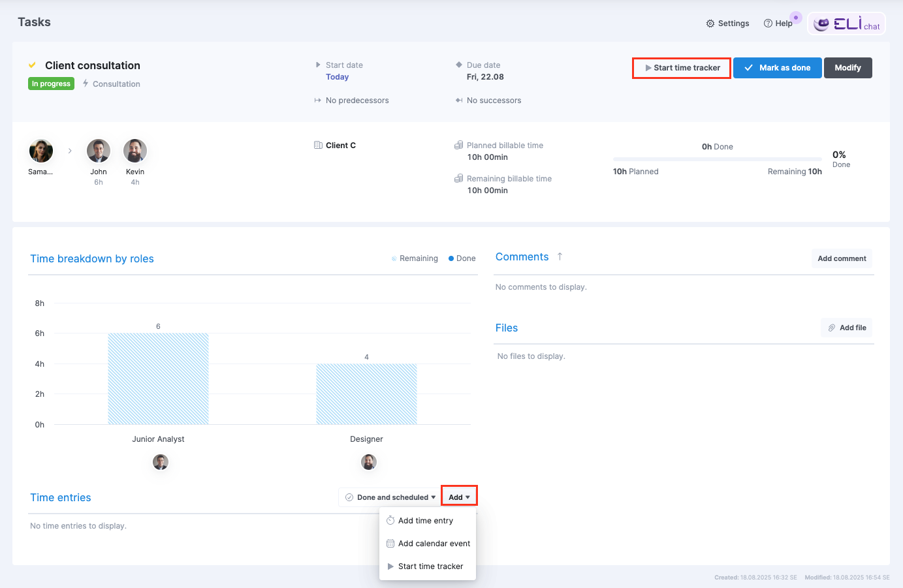Open the Add dropdown in Time entries
Screen dimensions: 903x588
pyautogui.click(x=459, y=497)
